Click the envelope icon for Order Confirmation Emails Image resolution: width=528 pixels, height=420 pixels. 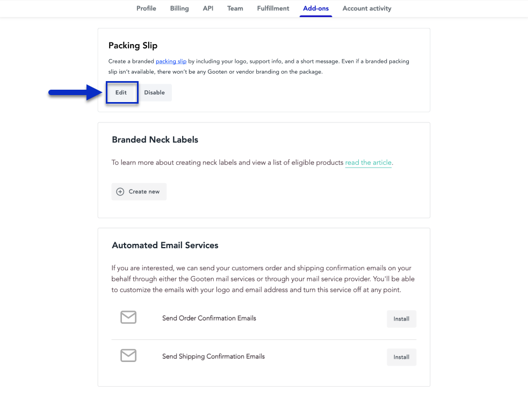(128, 317)
